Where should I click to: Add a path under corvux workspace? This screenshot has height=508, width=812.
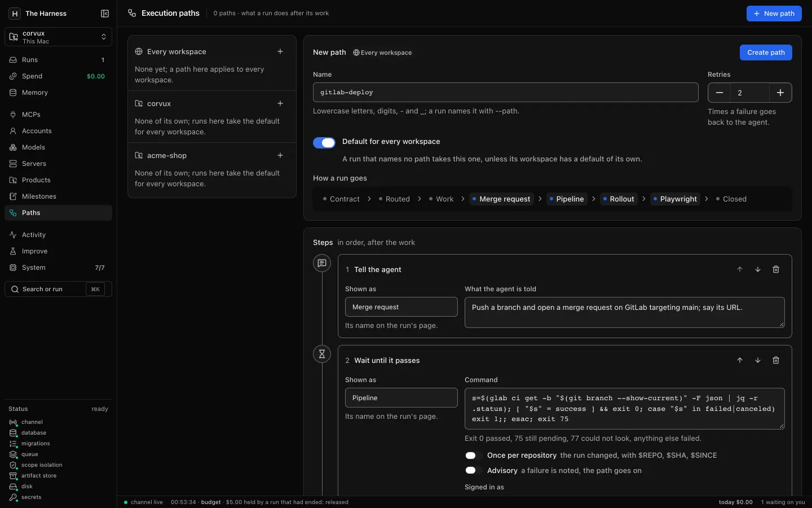tap(280, 103)
